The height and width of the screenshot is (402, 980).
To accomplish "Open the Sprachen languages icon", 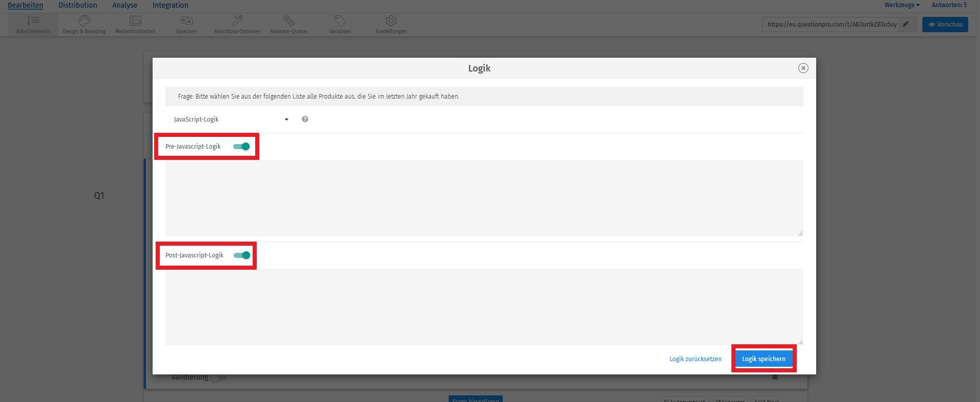I will [x=186, y=20].
